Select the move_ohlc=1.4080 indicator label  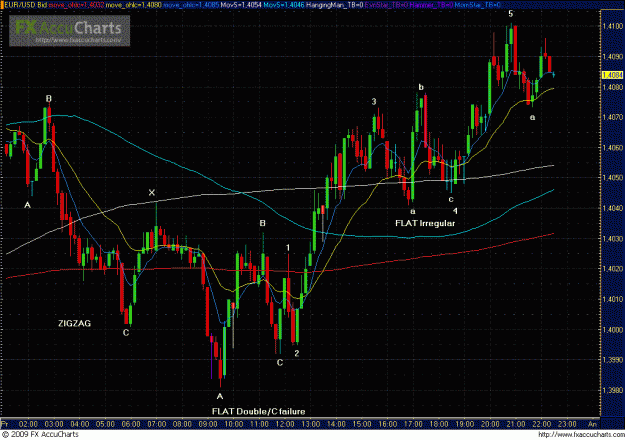tap(134, 5)
